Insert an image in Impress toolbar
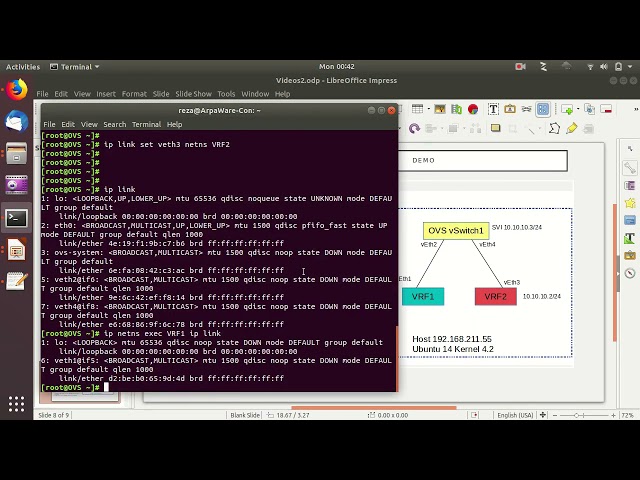Image resolution: width=640 pixels, height=480 pixels. click(440, 109)
